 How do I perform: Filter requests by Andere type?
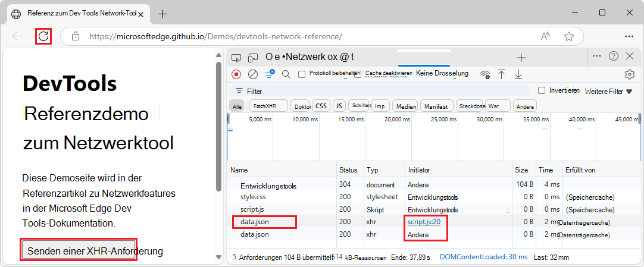pos(525,106)
